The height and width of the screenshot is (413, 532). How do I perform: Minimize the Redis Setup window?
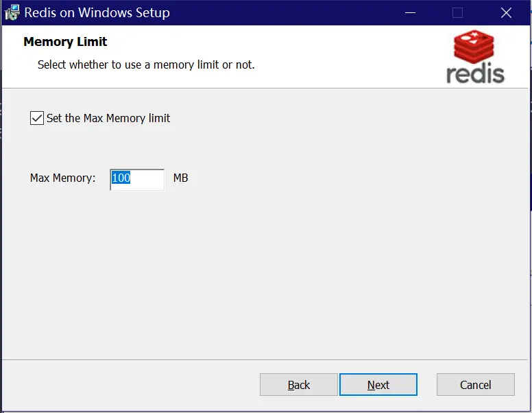[x=410, y=13]
